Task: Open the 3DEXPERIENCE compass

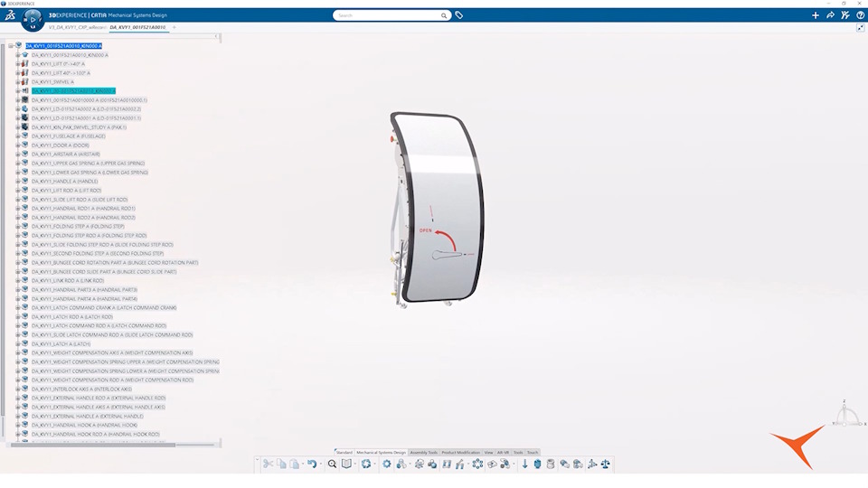Action: tap(33, 20)
